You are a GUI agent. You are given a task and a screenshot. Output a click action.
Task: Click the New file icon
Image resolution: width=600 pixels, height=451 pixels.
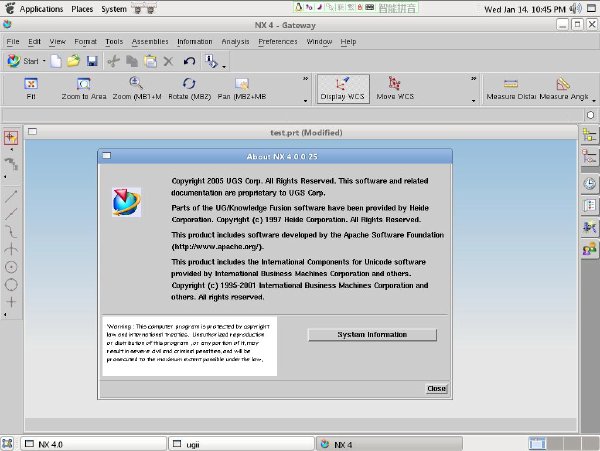pyautogui.click(x=56, y=61)
